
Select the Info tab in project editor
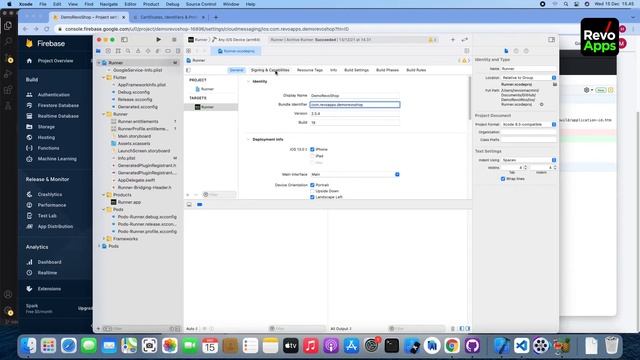333,70
